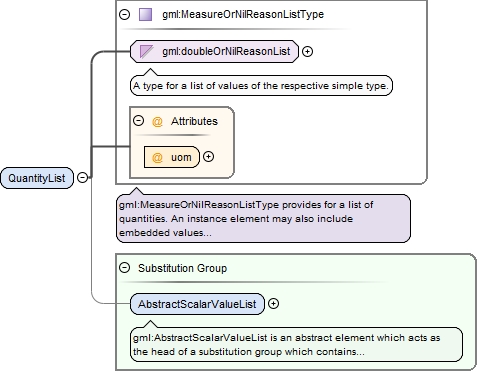Collapse the Substitution Group section
478x372 pixels.
(x=124, y=268)
